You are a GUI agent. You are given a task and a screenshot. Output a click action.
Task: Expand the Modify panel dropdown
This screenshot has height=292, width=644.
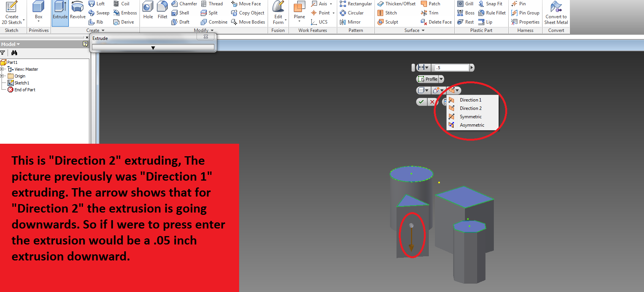coord(212,30)
